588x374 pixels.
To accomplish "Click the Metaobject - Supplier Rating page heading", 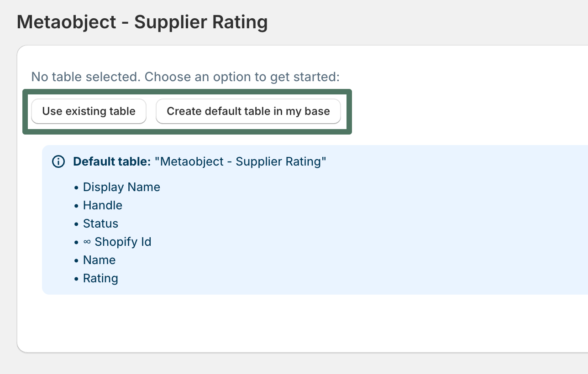I will [142, 22].
